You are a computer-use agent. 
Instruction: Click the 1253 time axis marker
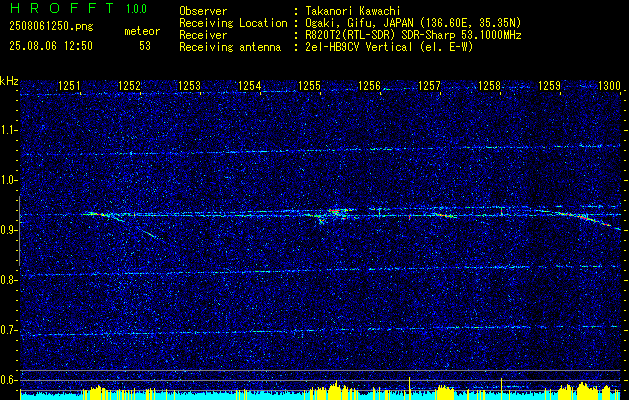(x=189, y=86)
